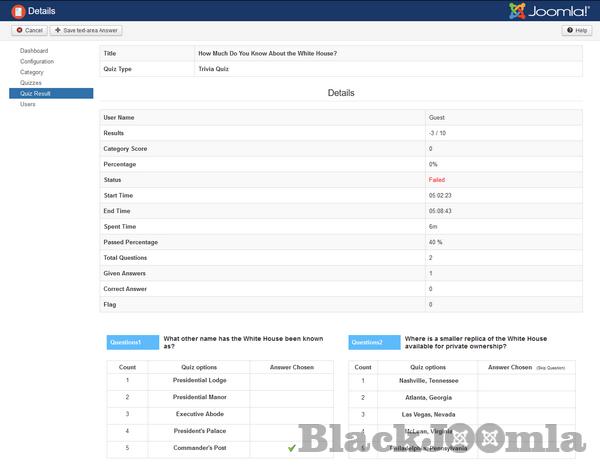The width and height of the screenshot is (600, 468).
Task: Click Save text-area Answer button
Action: click(x=88, y=31)
